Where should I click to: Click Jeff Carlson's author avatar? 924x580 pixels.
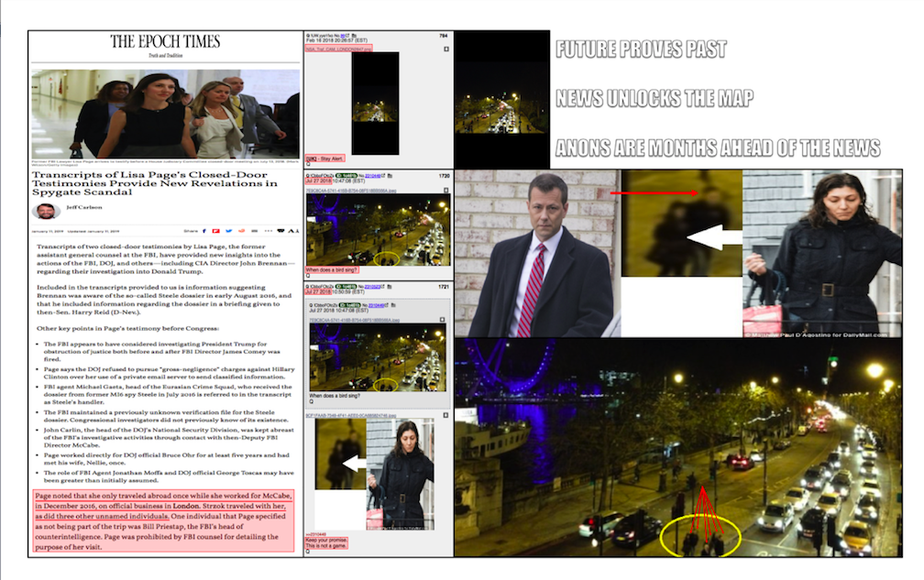coord(46,210)
